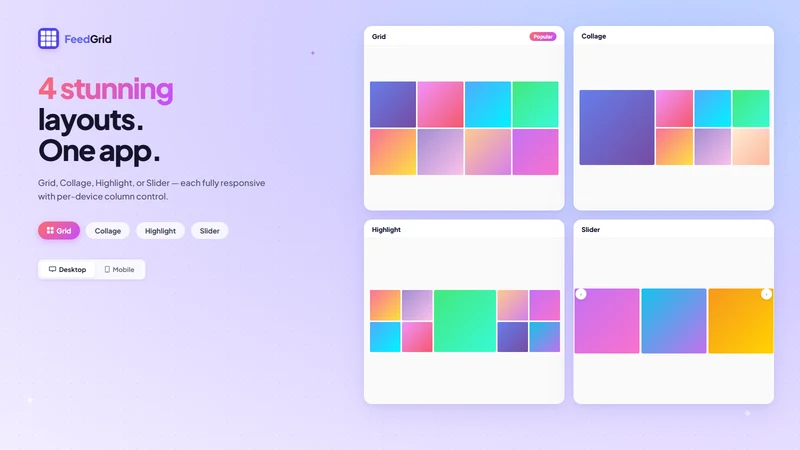This screenshot has height=450, width=800.
Task: Click the orange-yellow slide in Slider
Action: (741, 321)
